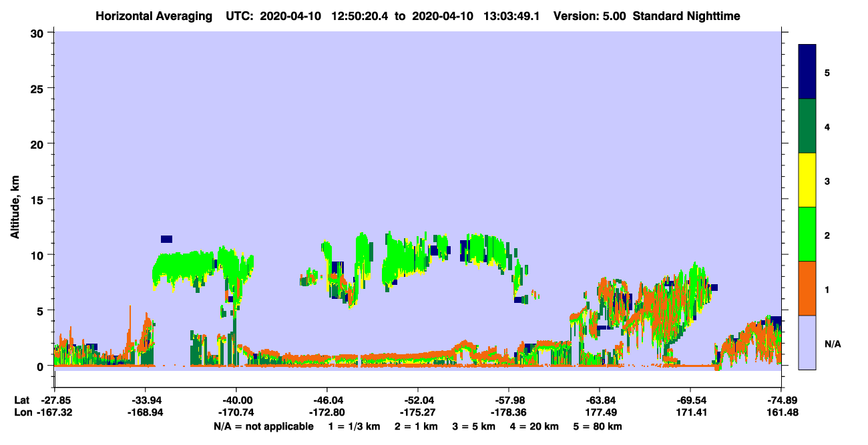Click the 5 km altitude tick label
The width and height of the screenshot is (868, 445).
coord(41,310)
